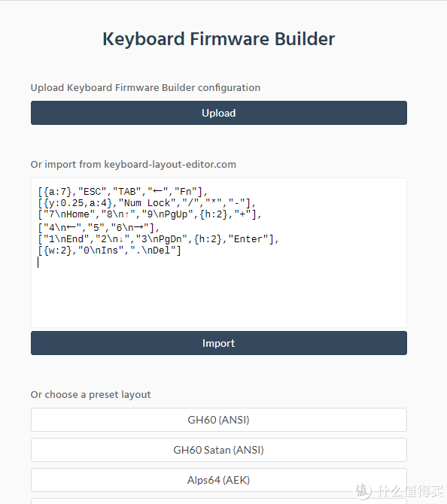Click the "Or import from keyboard-layout-editor.com" label
Image resolution: width=447 pixels, height=504 pixels.
(x=133, y=164)
